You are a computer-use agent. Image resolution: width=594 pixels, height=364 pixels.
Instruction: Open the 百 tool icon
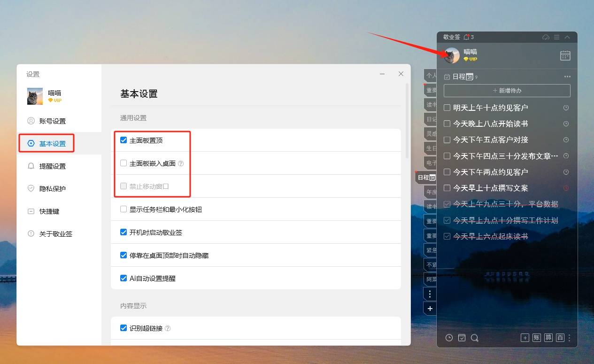pyautogui.click(x=560, y=338)
